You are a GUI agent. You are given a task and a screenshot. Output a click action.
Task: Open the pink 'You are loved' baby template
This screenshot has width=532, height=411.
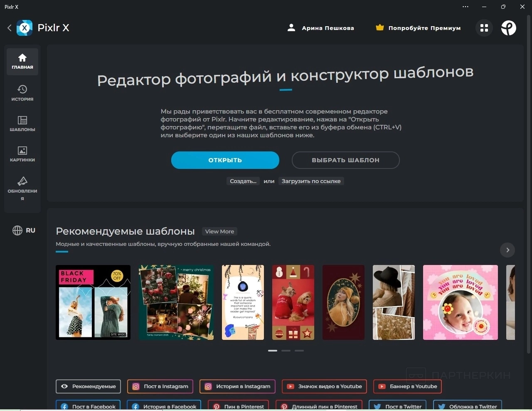pos(461,302)
